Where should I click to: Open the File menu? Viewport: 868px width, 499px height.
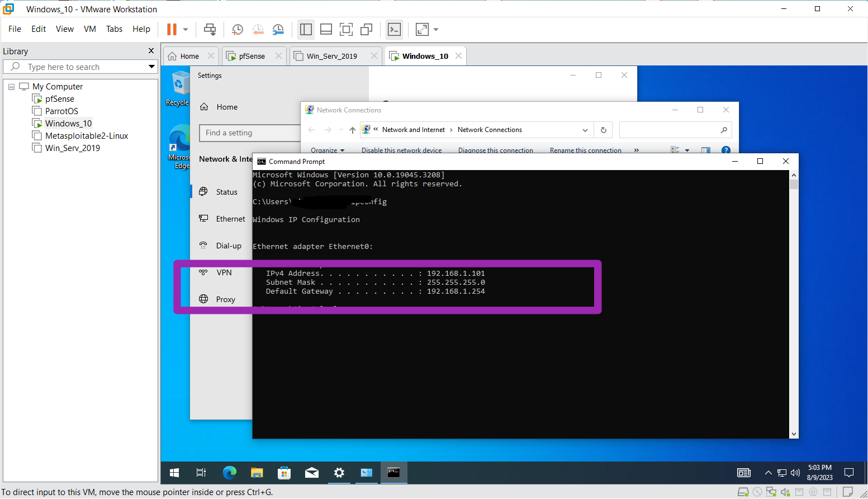tap(15, 29)
